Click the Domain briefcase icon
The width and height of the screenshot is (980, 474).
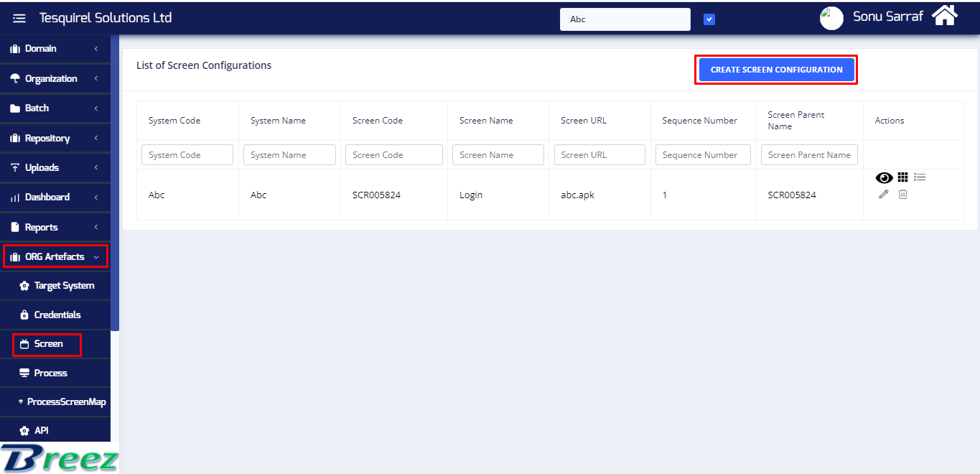click(14, 49)
